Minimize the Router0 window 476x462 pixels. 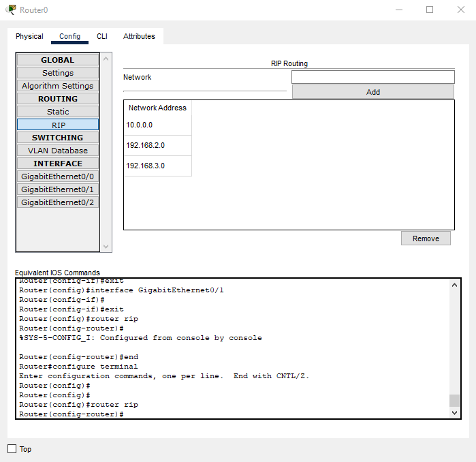point(399,10)
